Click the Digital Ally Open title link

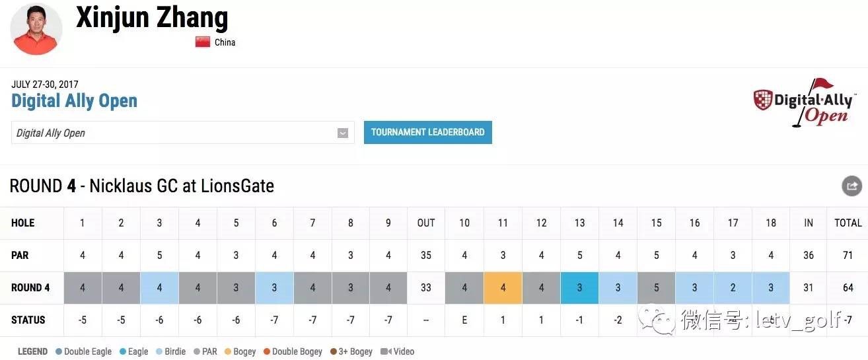(75, 101)
